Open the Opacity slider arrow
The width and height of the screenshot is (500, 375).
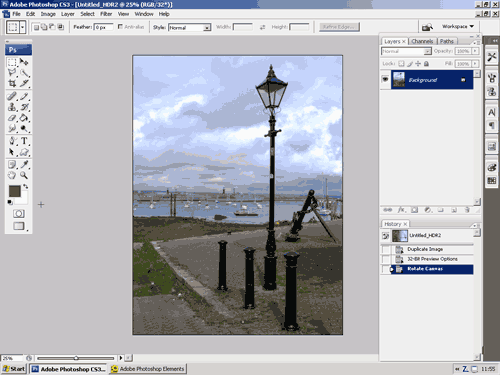click(x=475, y=51)
